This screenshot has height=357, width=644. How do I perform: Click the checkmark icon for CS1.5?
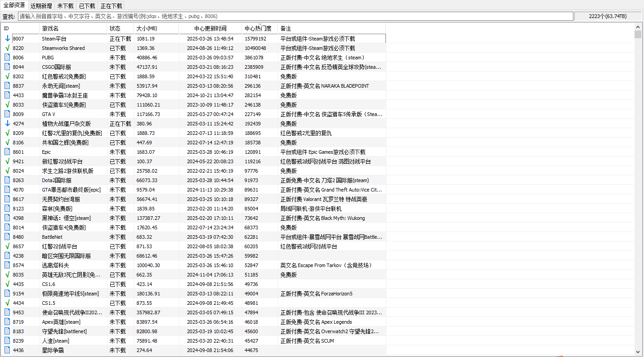7,303
